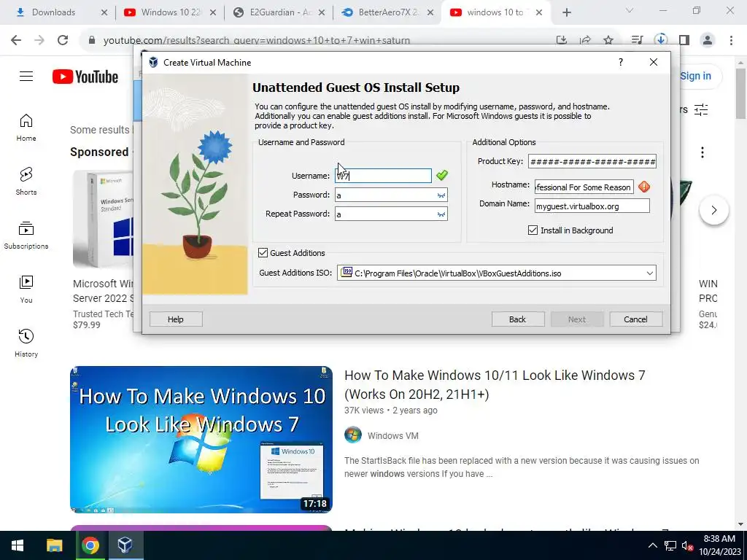Viewport: 747px width, 560px height.
Task: Uncheck Install in Background
Action: click(533, 230)
